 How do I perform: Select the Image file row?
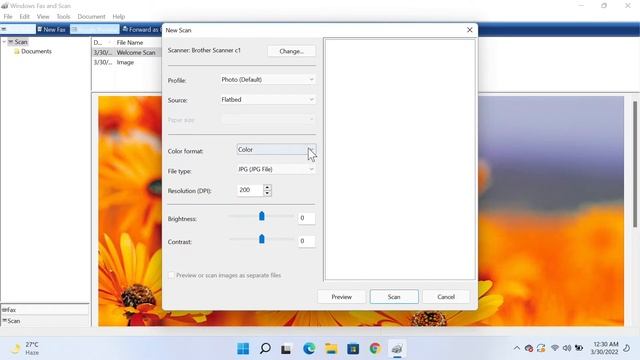tap(127, 62)
